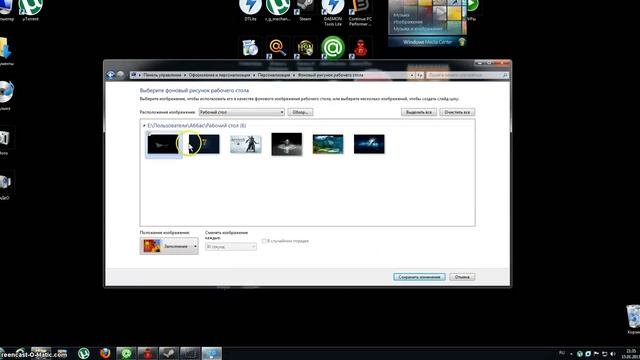Image resolution: width=640 pixels, height=360 pixels.
Task: Select the last blue glow wallpaper thumbnail
Action: 369,144
